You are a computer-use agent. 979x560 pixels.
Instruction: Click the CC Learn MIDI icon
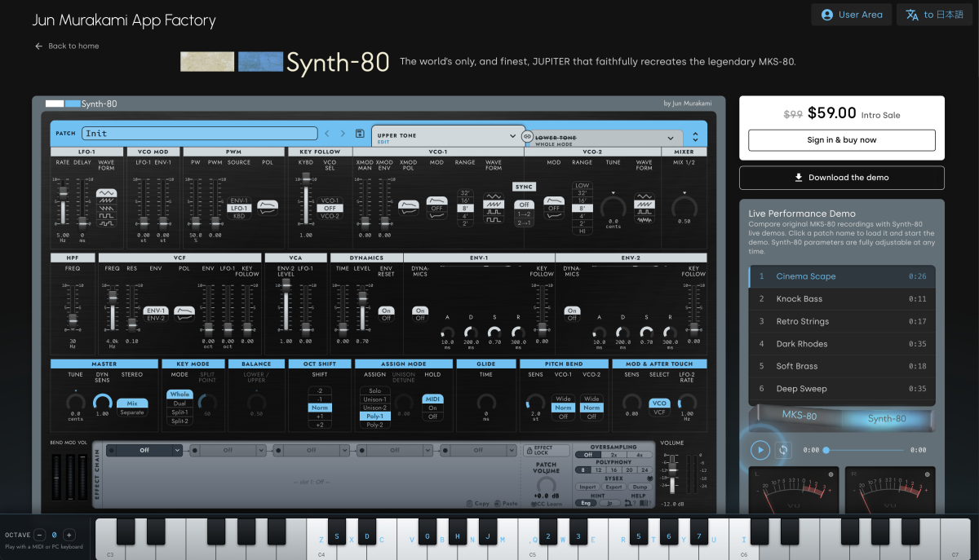[534, 504]
